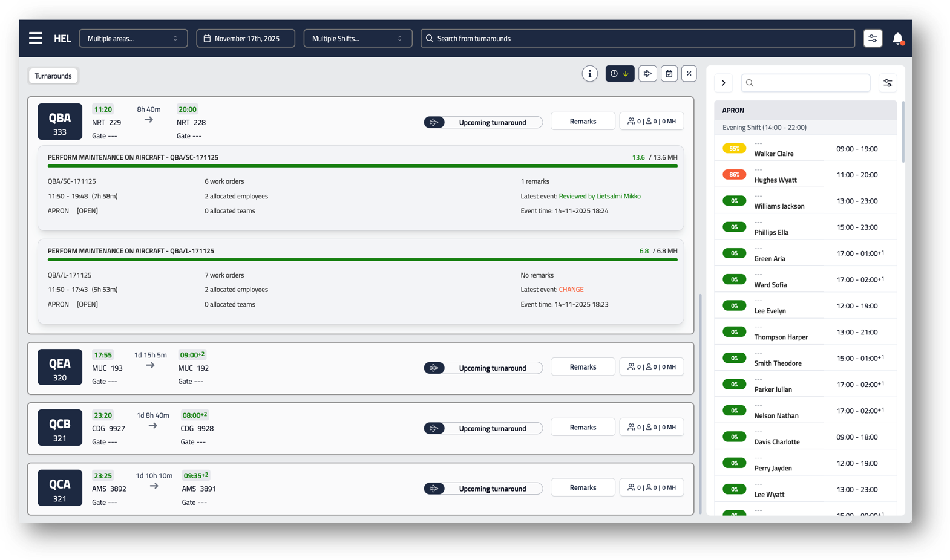Click QBA/SC-171125 green progress bar
The height and width of the screenshot is (560, 950).
362,166
